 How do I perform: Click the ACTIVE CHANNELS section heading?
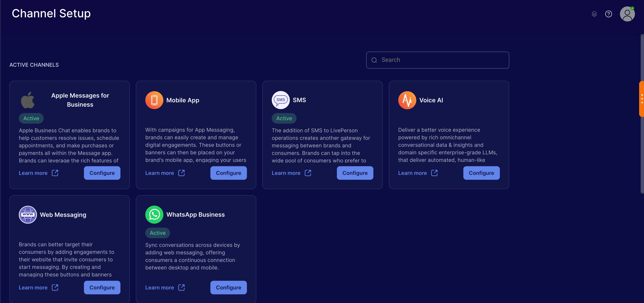[34, 65]
